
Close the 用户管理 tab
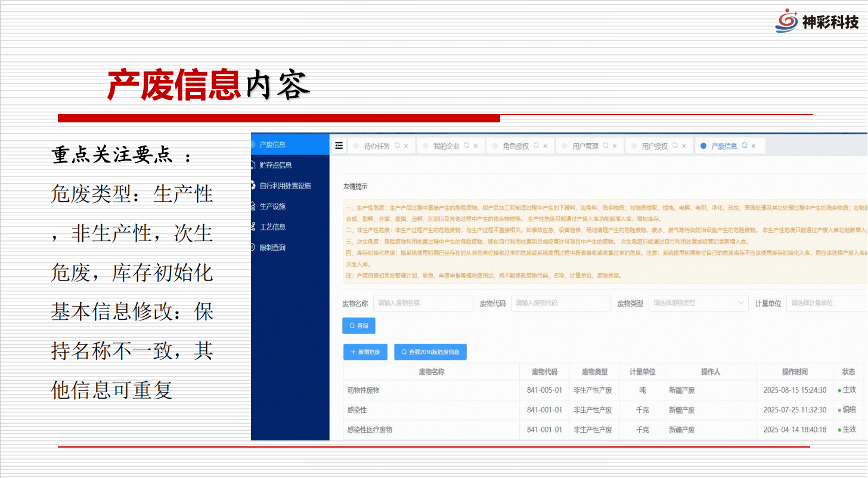[x=614, y=146]
